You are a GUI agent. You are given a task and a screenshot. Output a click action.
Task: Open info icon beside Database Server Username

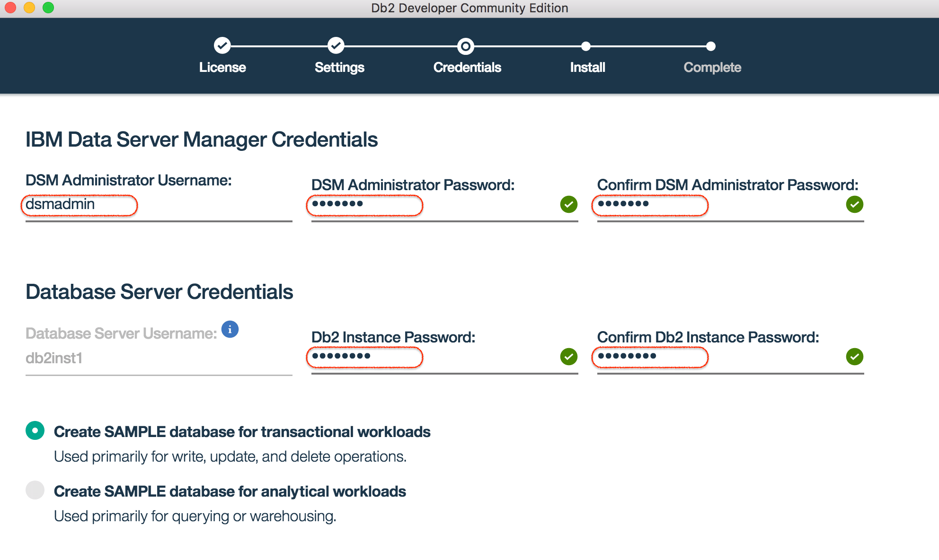point(230,330)
